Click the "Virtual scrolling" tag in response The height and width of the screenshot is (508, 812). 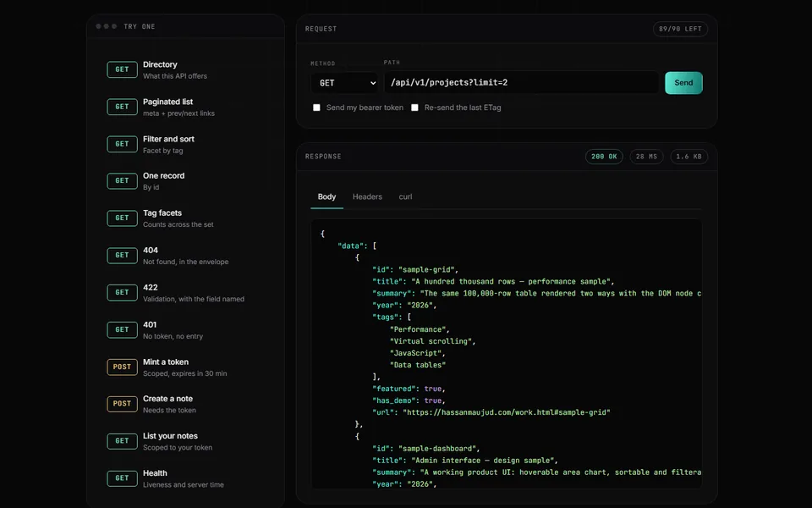pos(432,341)
